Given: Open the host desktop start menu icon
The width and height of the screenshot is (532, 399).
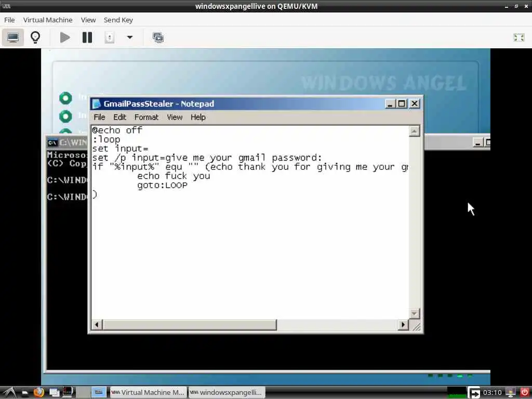Looking at the screenshot, I should pyautogui.click(x=9, y=393).
